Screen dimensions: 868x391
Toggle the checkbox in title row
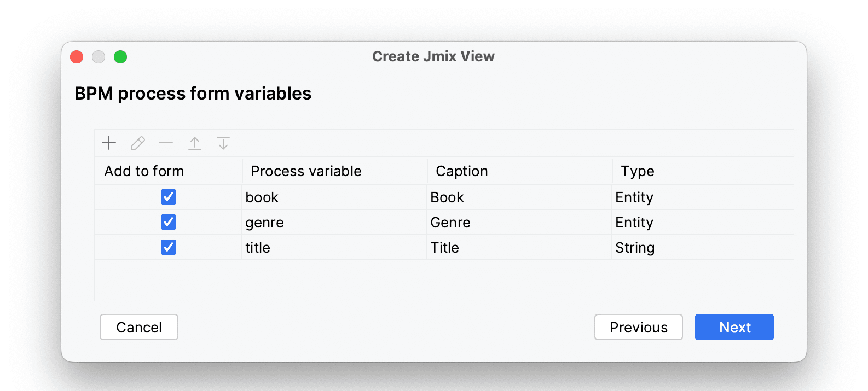tap(169, 247)
